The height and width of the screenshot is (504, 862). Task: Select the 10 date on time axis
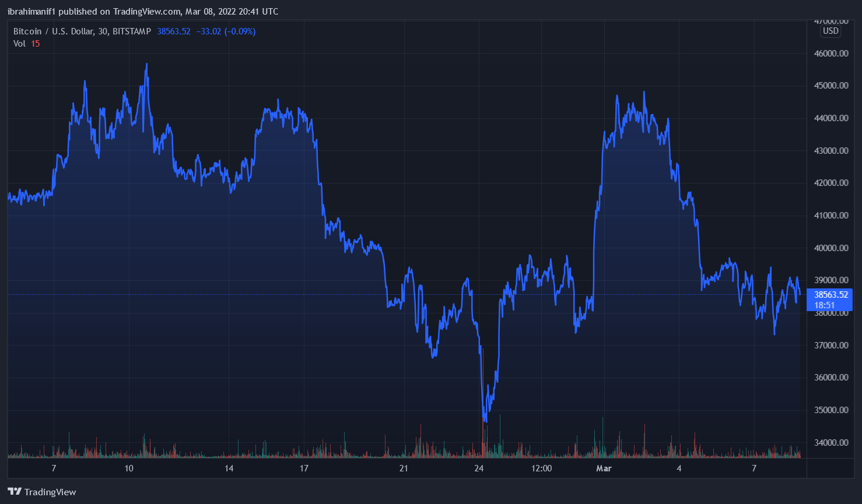(129, 468)
